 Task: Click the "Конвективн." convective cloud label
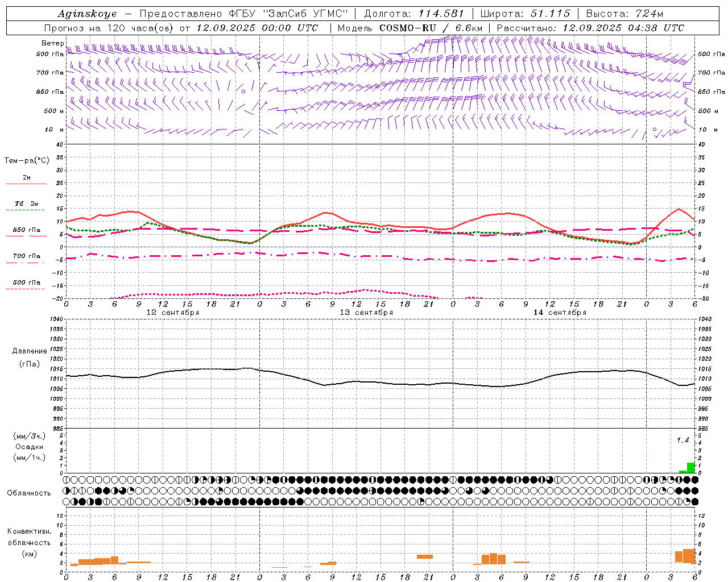(x=30, y=531)
